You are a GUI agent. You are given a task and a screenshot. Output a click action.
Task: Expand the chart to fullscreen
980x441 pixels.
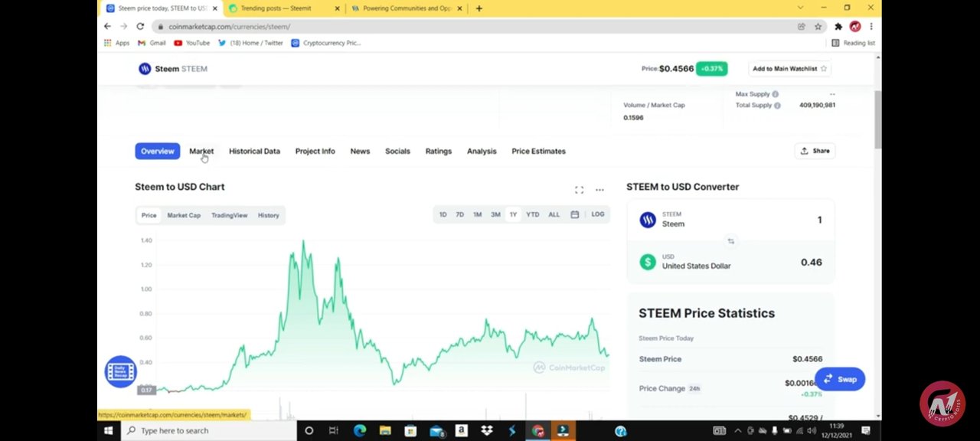tap(579, 190)
